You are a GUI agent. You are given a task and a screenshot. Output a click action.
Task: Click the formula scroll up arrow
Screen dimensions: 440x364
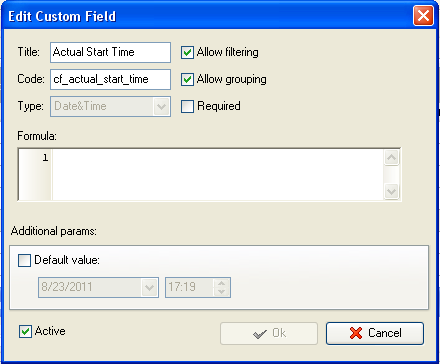(391, 157)
